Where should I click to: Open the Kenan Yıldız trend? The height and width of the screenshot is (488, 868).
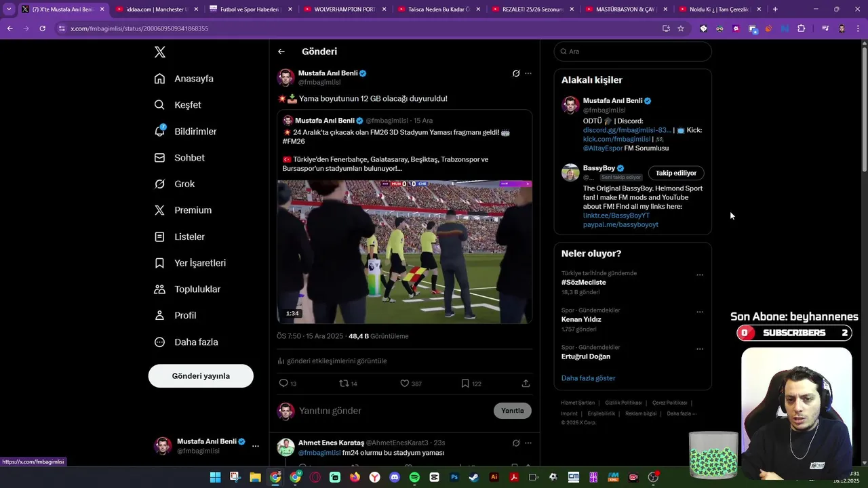(581, 319)
